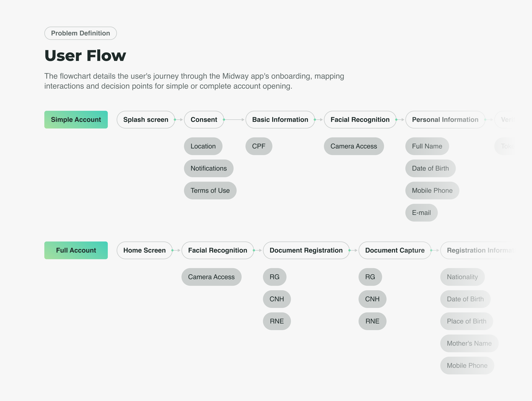The width and height of the screenshot is (532, 401).
Task: Click the Splash screen step
Action: (x=145, y=119)
